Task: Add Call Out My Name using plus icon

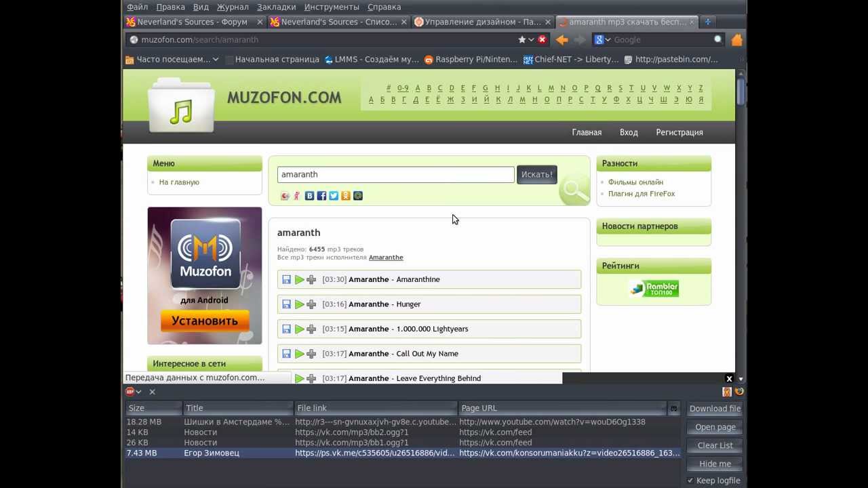Action: [x=311, y=354]
